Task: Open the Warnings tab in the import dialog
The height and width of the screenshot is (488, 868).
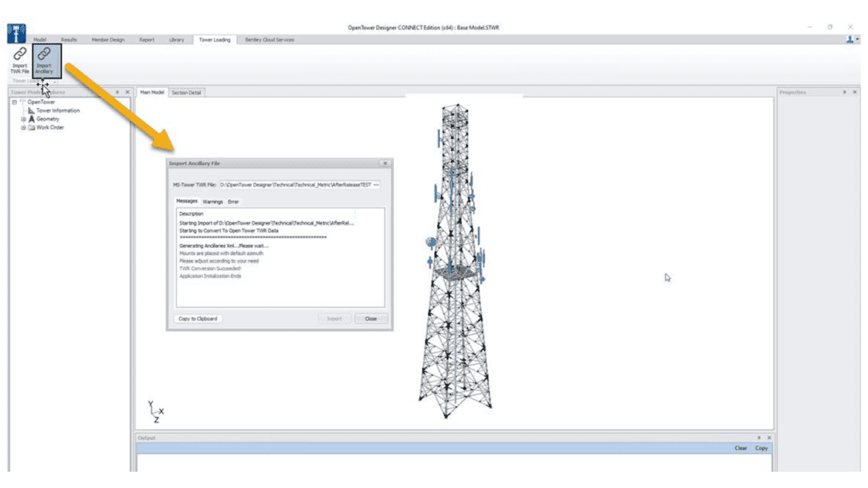Action: tap(213, 202)
